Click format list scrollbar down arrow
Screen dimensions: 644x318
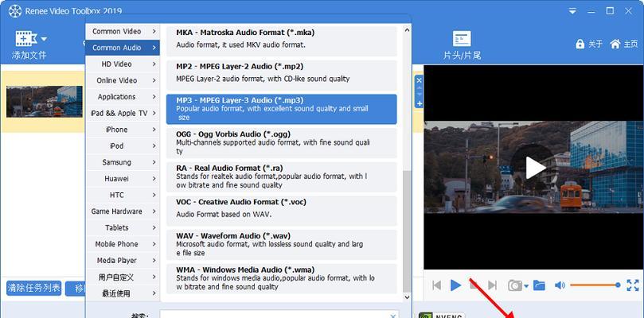tap(407, 297)
